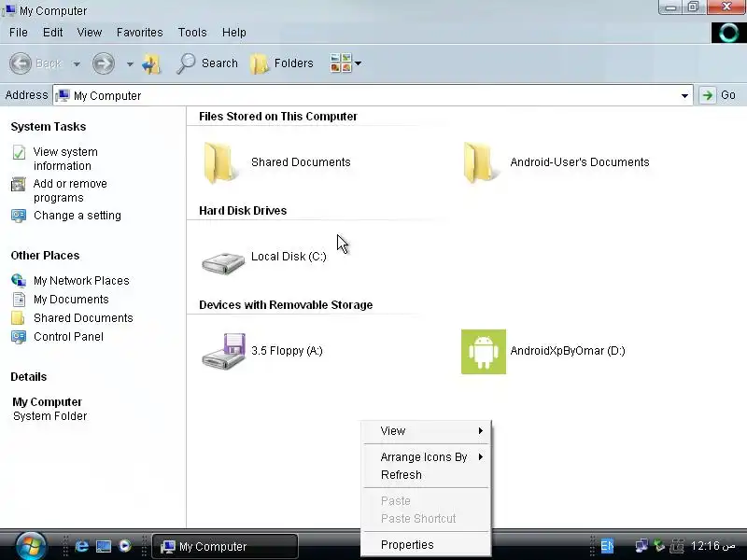Image resolution: width=747 pixels, height=560 pixels.
Task: Click the Control Panel sidebar icon
Action: [x=19, y=337]
